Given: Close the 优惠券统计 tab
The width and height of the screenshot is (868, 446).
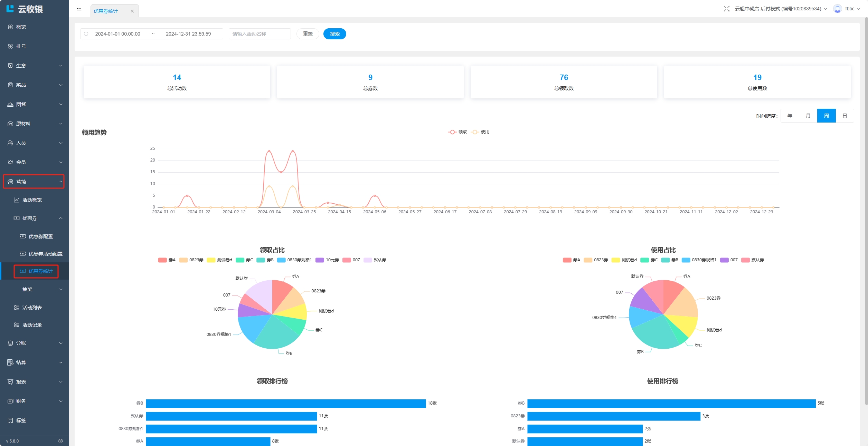Looking at the screenshot, I should coord(132,11).
